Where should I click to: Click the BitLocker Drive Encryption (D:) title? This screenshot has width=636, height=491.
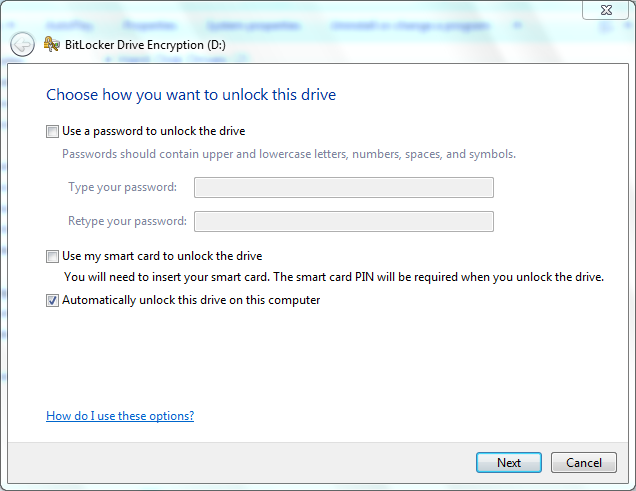click(x=145, y=45)
